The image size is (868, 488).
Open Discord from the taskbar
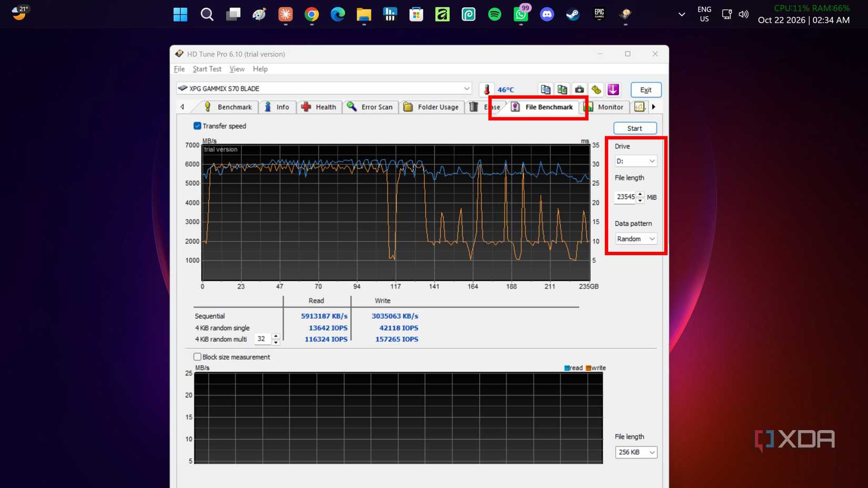pyautogui.click(x=547, y=14)
